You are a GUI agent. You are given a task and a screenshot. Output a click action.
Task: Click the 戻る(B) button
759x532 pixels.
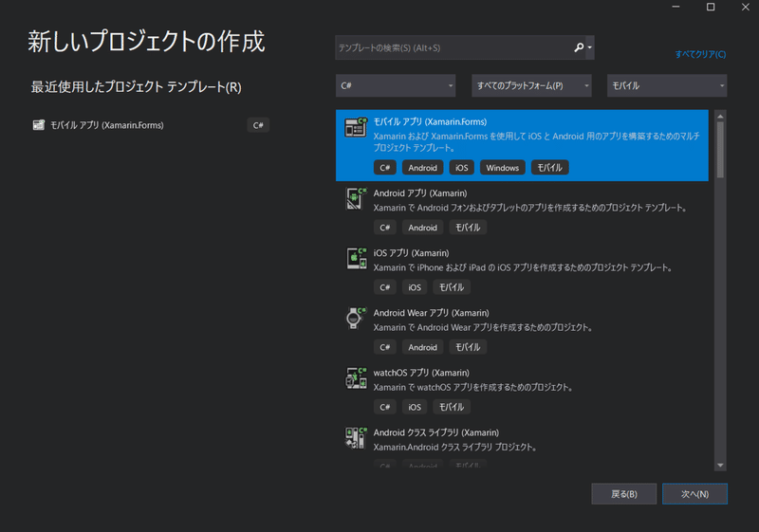tap(624, 494)
